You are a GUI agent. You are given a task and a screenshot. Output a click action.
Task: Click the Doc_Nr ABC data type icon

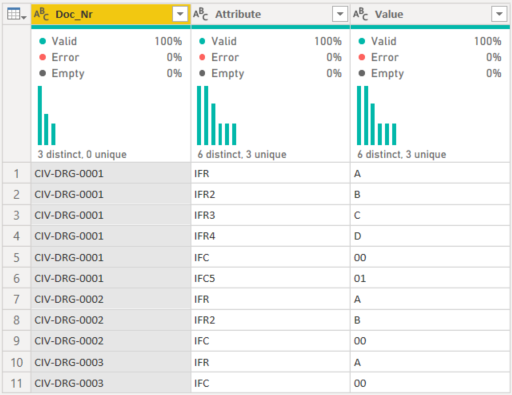click(41, 14)
